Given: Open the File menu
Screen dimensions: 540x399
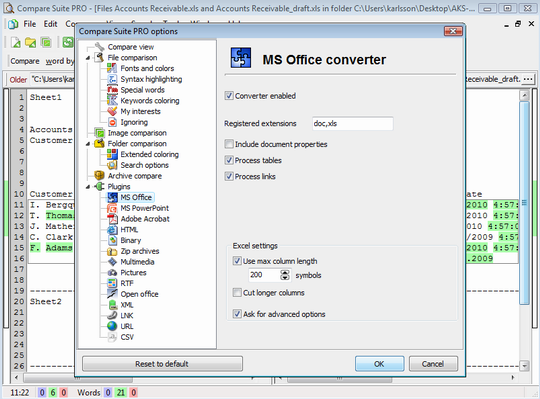Looking at the screenshot, I should (x=30, y=24).
